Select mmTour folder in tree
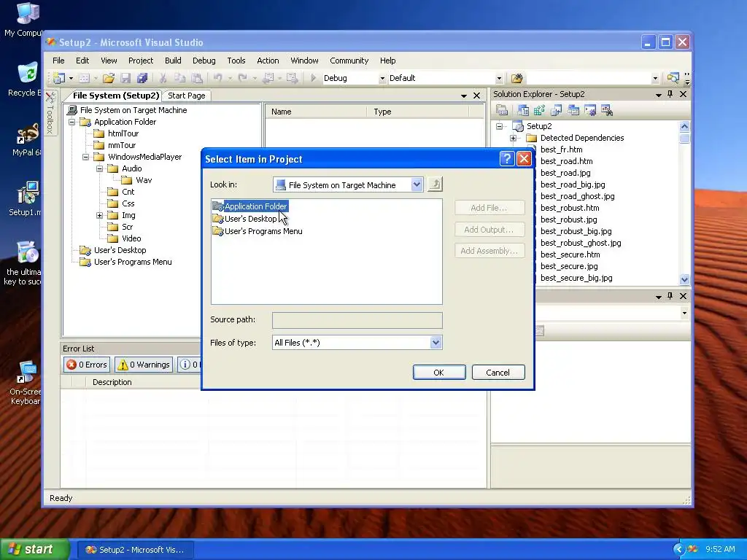Image resolution: width=747 pixels, height=560 pixels. pyautogui.click(x=122, y=145)
